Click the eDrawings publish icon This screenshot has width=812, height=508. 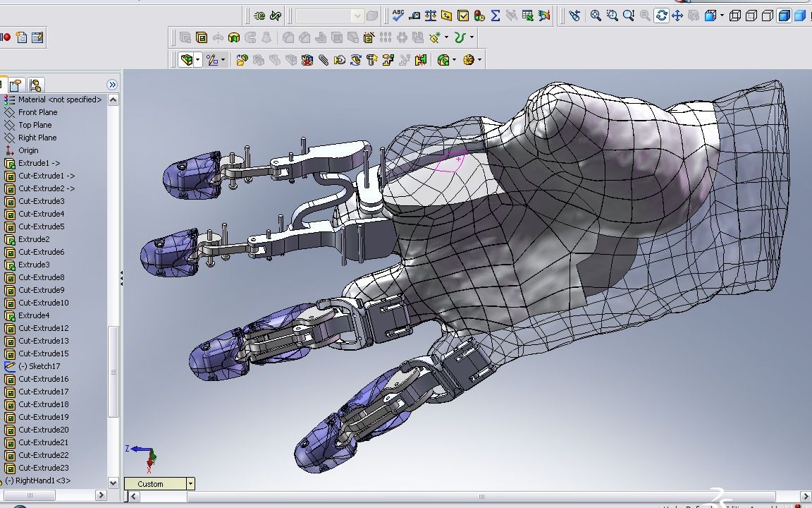pyautogui.click(x=259, y=16)
